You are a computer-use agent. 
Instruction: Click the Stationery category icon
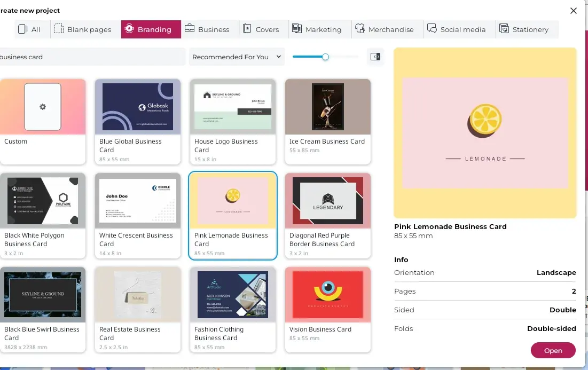(x=504, y=29)
